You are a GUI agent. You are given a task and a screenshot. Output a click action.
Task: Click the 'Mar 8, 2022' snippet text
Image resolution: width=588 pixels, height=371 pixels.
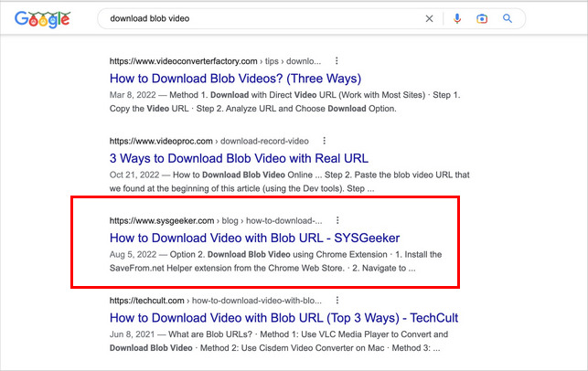tap(133, 95)
